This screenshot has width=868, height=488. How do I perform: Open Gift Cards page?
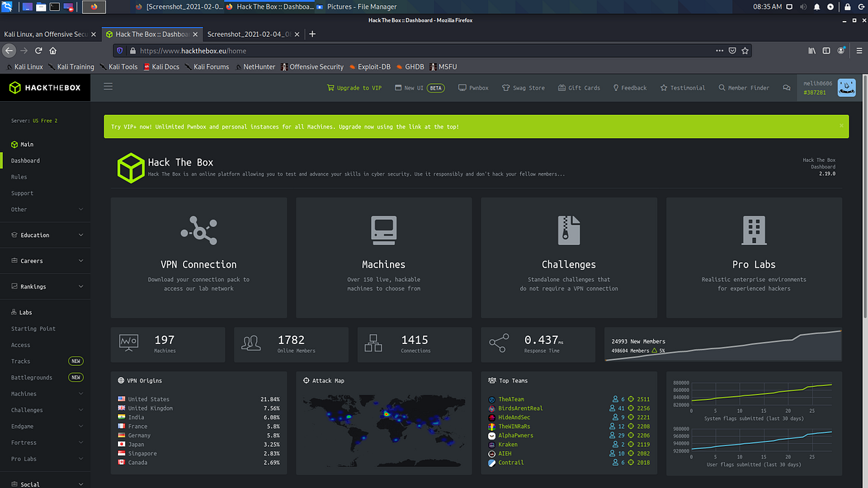(579, 88)
